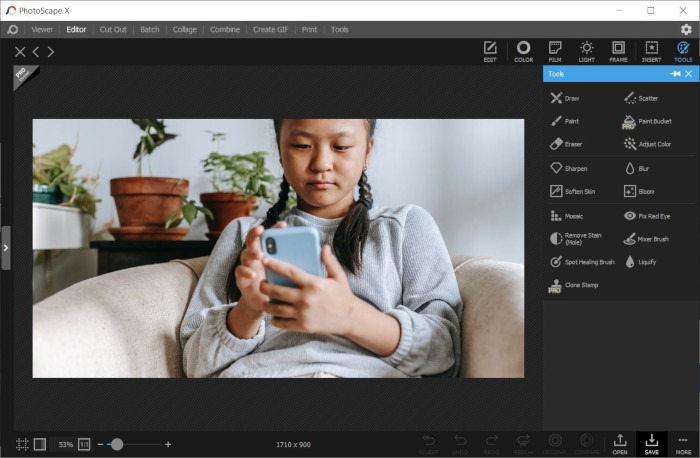This screenshot has width=700, height=458.
Task: Open the Light panel
Action: tap(587, 51)
